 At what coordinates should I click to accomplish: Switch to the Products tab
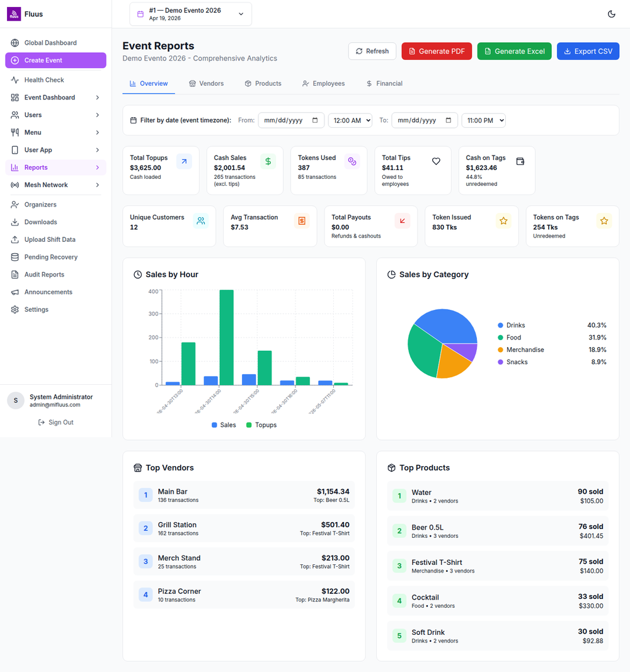(x=263, y=84)
